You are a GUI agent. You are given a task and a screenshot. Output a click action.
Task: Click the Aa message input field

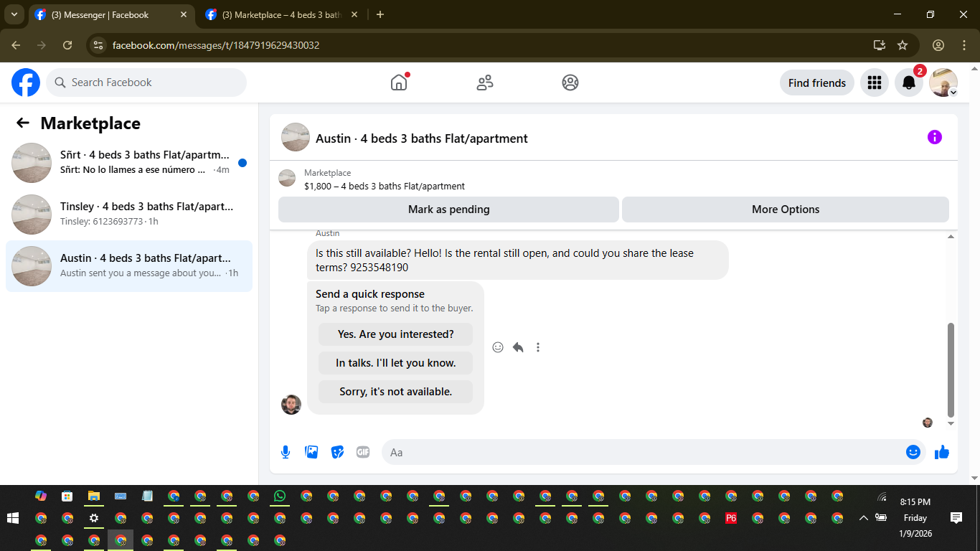click(x=642, y=452)
